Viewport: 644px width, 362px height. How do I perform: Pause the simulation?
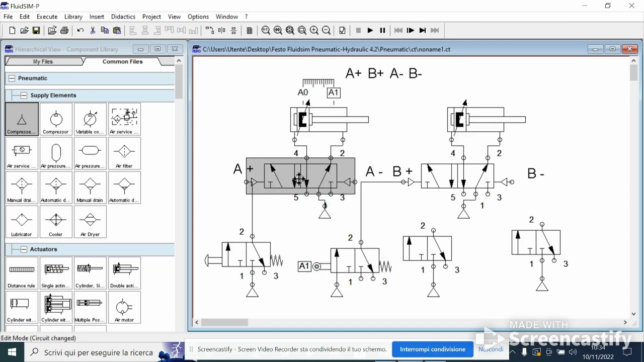coord(382,31)
